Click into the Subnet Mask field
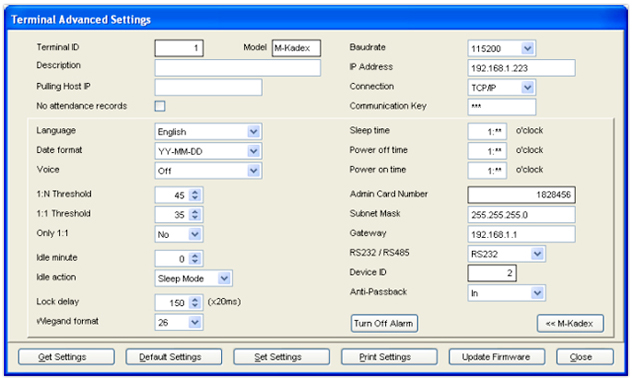Image resolution: width=633 pixels, height=380 pixels. click(x=522, y=214)
